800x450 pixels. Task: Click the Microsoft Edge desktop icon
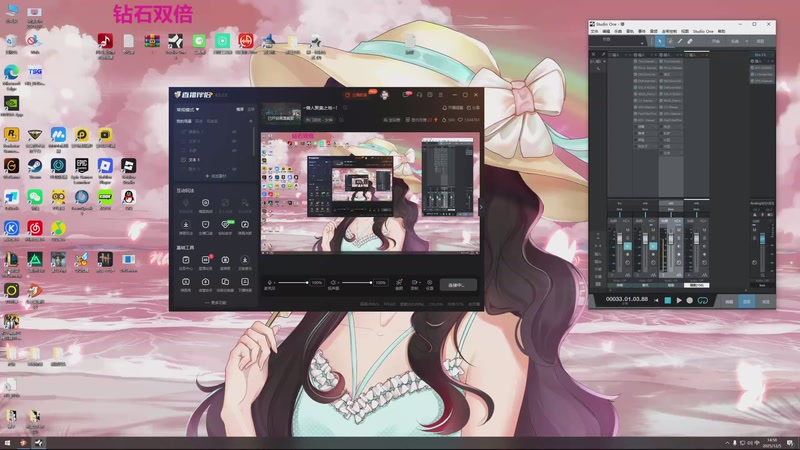click(11, 77)
